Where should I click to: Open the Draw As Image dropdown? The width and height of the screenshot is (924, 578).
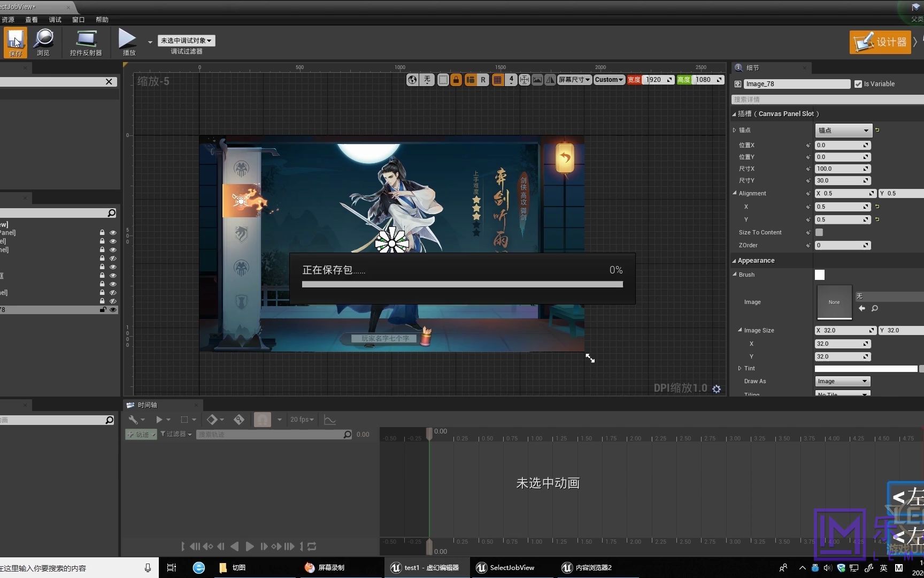[x=843, y=382]
